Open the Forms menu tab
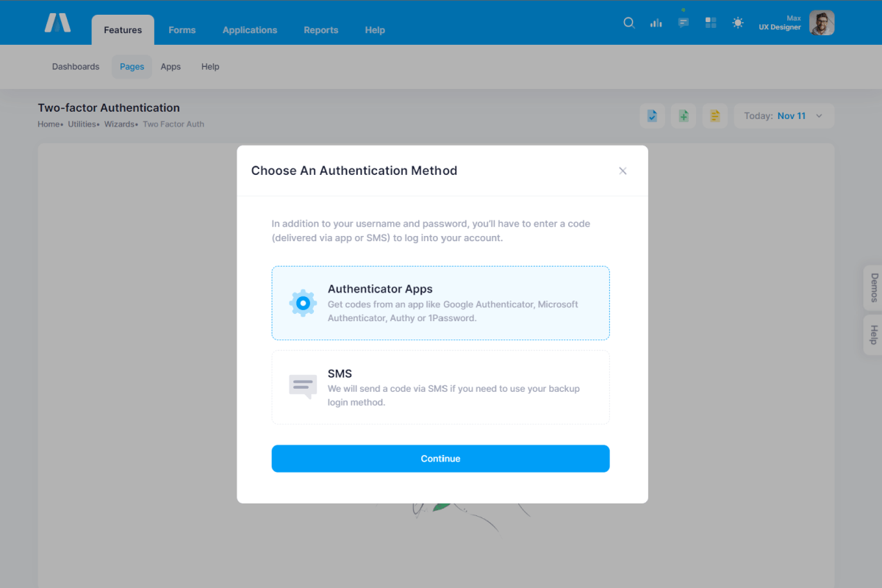882x588 pixels. [182, 30]
